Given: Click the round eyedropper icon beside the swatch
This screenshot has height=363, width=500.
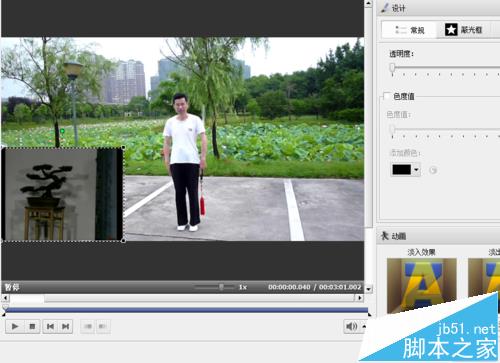Looking at the screenshot, I should point(433,170).
